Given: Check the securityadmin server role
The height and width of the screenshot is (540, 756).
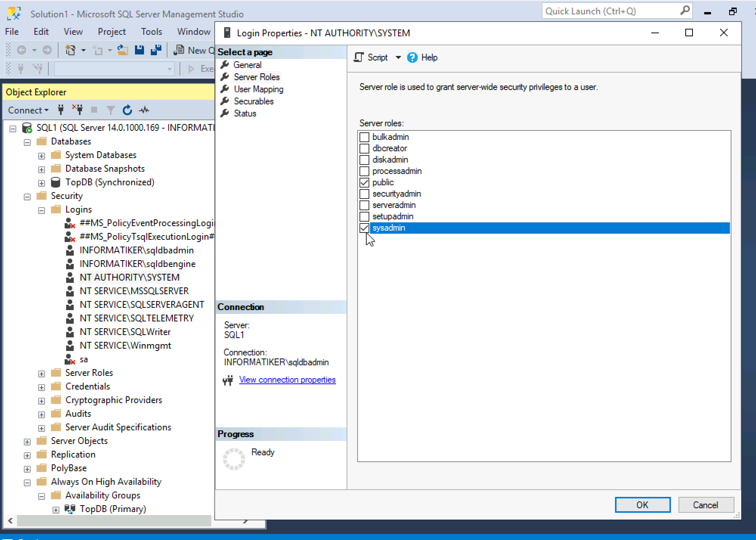Looking at the screenshot, I should pos(364,194).
